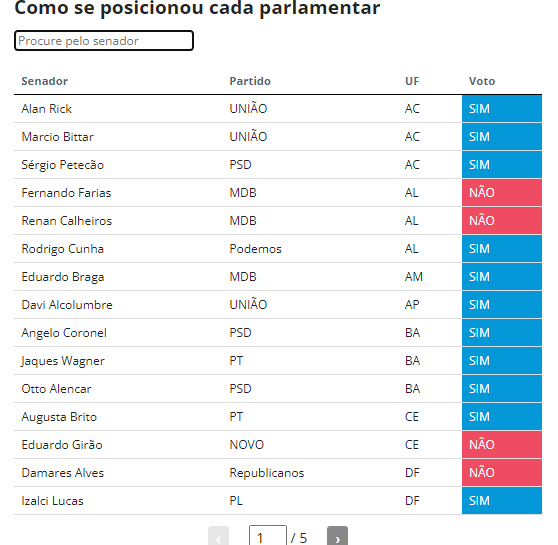Image resolution: width=558 pixels, height=545 pixels.
Task: Select the Otto Alencar row
Action: [x=278, y=389]
